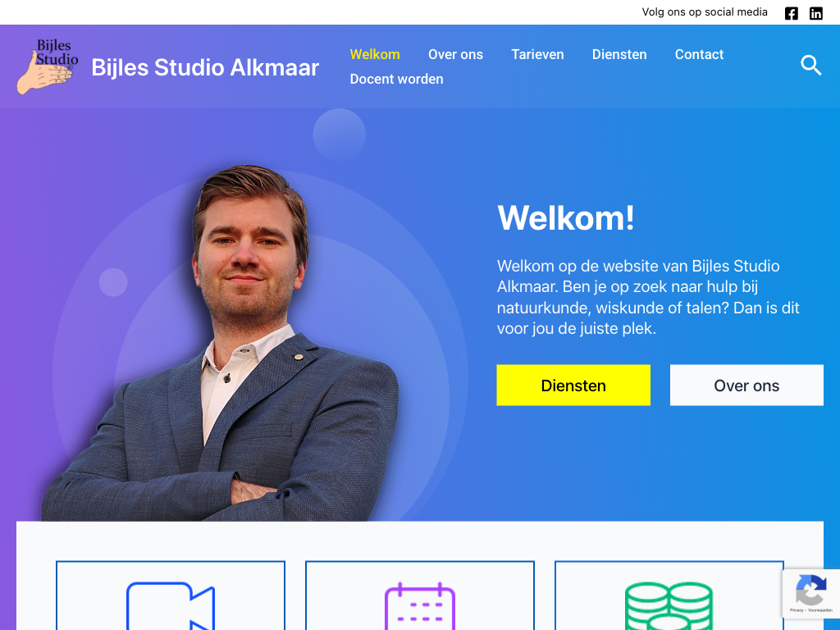840x630 pixels.
Task: Click the yellow Diensten button
Action: coord(573,386)
